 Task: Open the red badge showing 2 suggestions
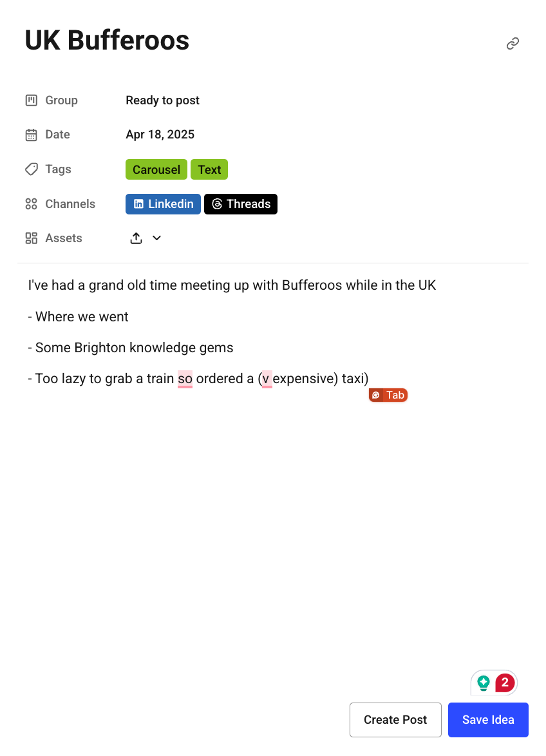(505, 683)
